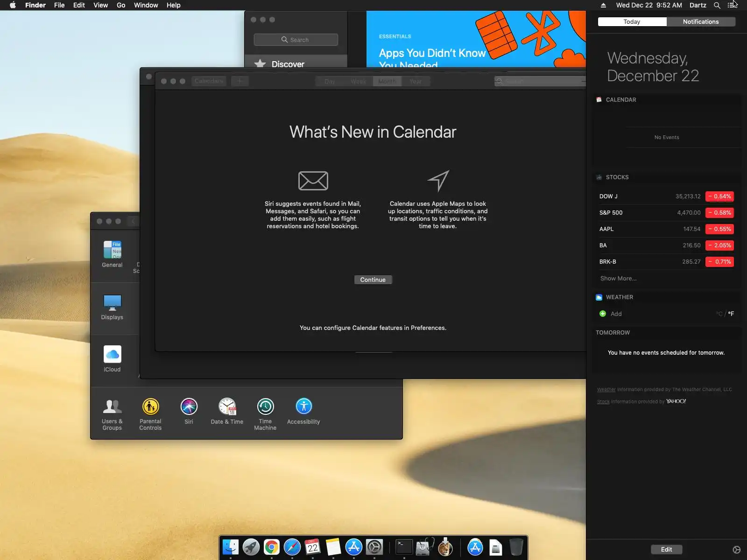Open System Preferences gear in Dock
This screenshot has width=747, height=560.
(374, 547)
